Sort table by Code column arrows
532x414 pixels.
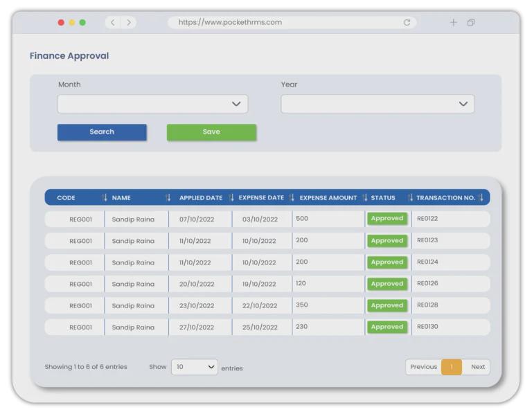click(105, 198)
